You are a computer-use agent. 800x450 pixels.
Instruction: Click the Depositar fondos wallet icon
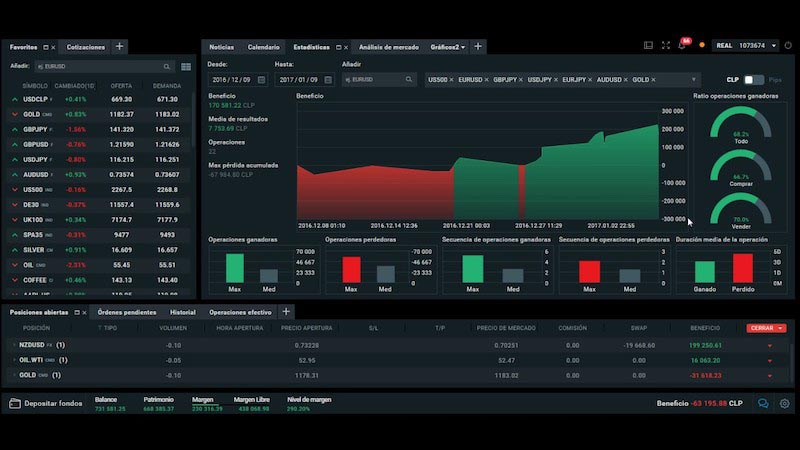pyautogui.click(x=15, y=404)
